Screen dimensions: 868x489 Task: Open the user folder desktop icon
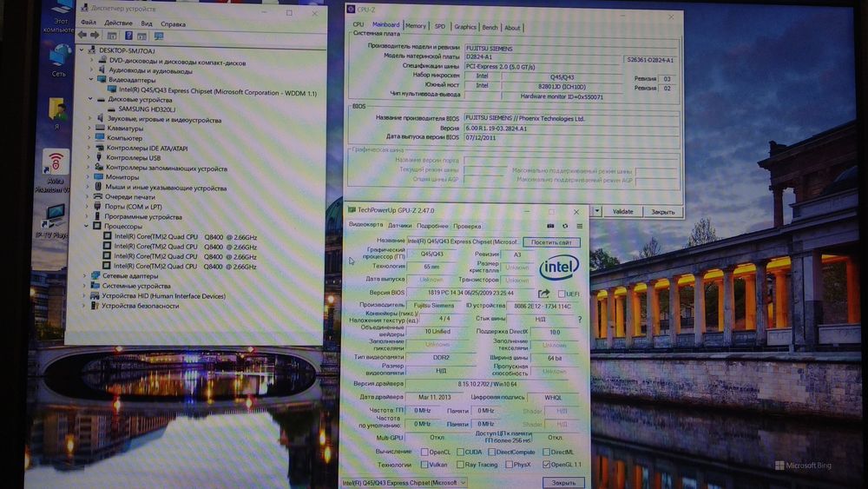pyautogui.click(x=57, y=112)
